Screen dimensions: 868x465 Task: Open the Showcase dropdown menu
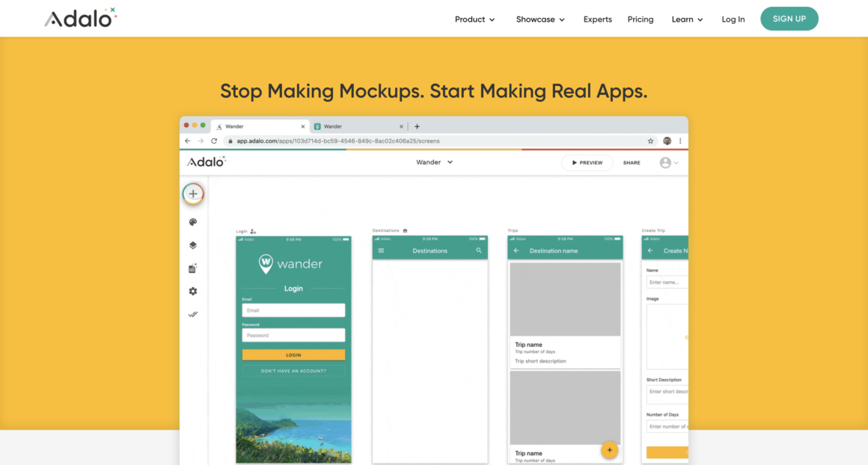[540, 19]
